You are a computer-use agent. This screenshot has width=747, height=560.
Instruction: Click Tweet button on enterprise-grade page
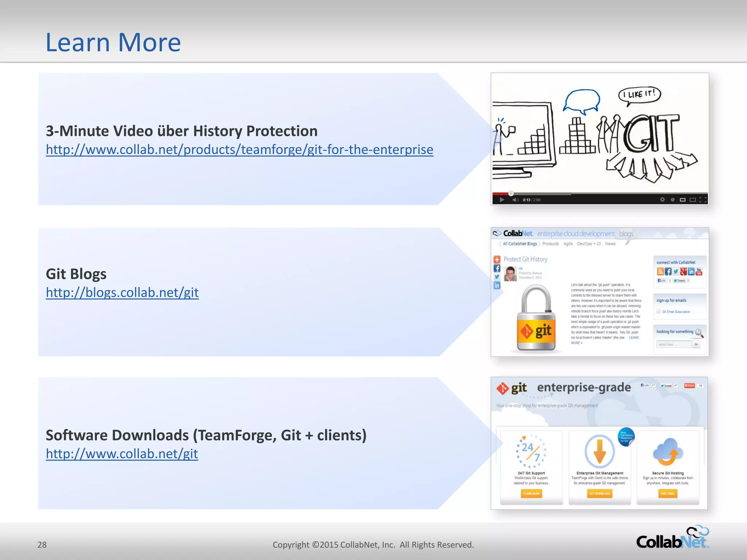pyautogui.click(x=666, y=385)
